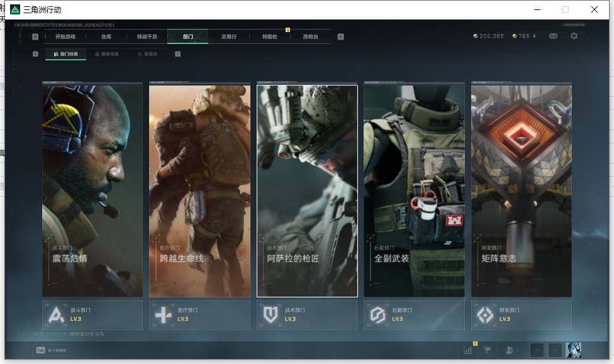Select the 改枪台 tab
The width and height of the screenshot is (614, 364).
[x=311, y=37]
